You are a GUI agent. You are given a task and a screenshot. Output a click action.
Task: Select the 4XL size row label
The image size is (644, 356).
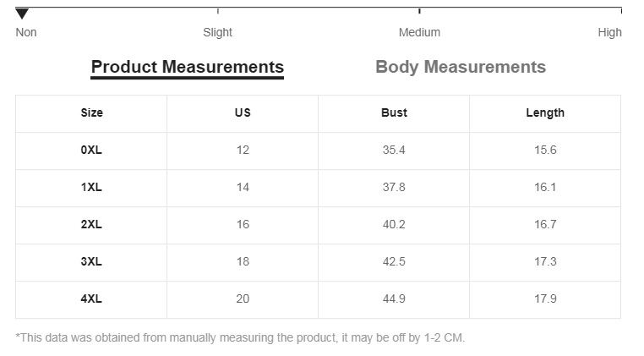tap(91, 299)
